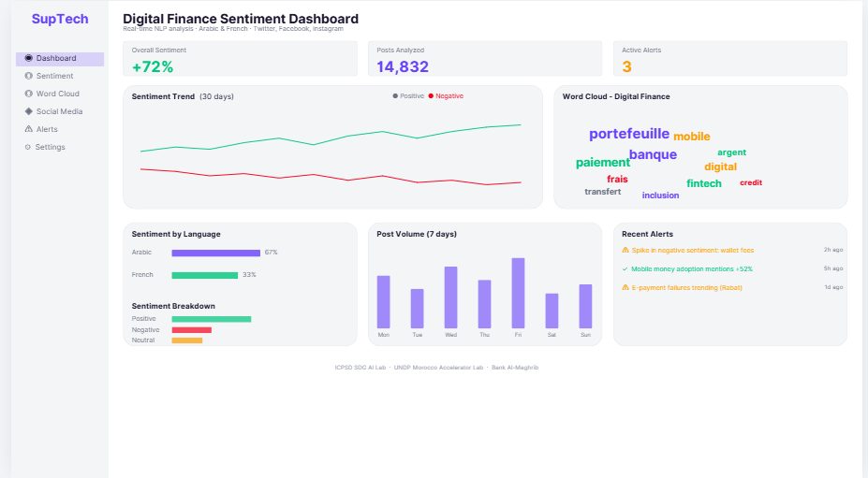Click the word 'fintech' in word cloud
Image resolution: width=868 pixels, height=478 pixels.
704,183
